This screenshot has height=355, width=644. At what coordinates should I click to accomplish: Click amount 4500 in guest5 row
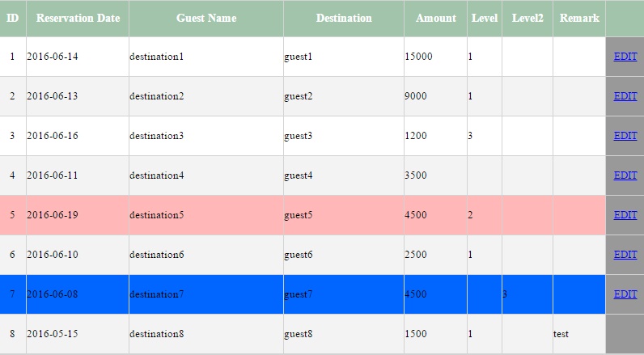pos(416,215)
